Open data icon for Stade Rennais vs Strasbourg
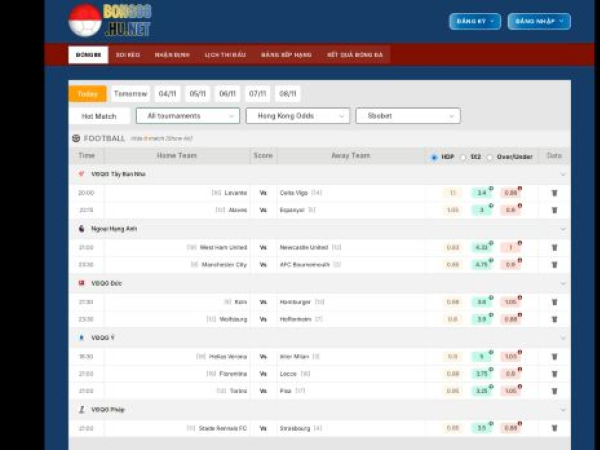This screenshot has width=600, height=450. pos(554,428)
